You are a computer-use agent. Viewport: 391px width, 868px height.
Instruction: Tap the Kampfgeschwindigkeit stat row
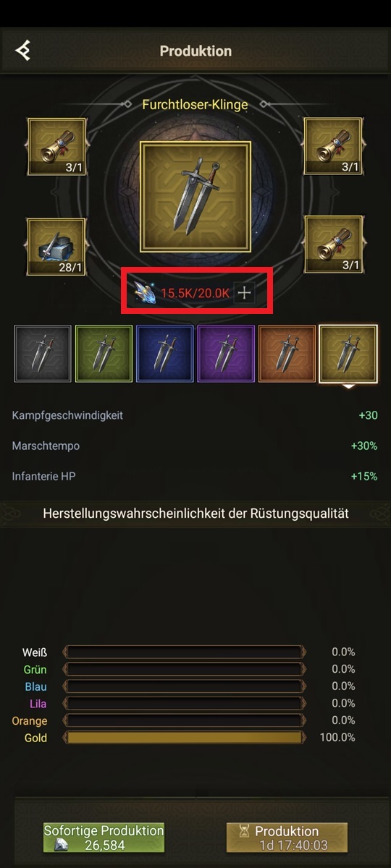coord(195,416)
